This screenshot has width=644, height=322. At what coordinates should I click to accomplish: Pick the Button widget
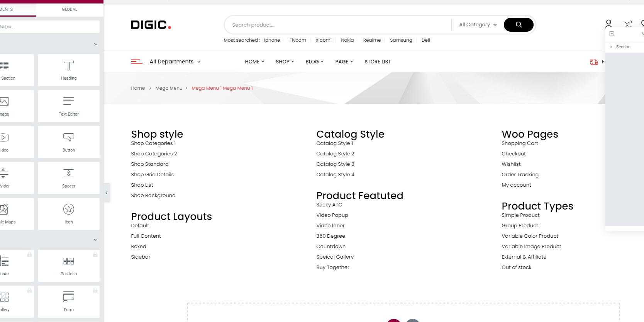coord(69,142)
